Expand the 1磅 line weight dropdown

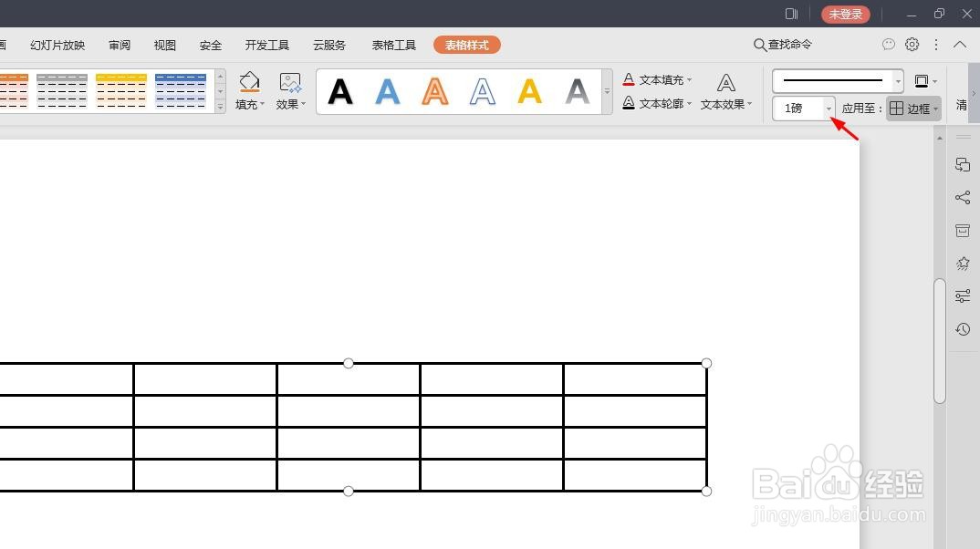pyautogui.click(x=829, y=109)
